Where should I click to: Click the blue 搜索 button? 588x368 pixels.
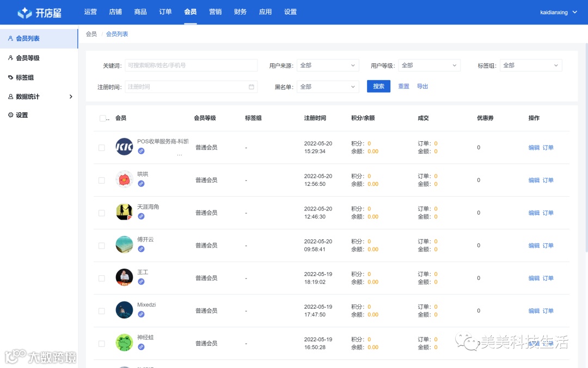click(x=378, y=86)
